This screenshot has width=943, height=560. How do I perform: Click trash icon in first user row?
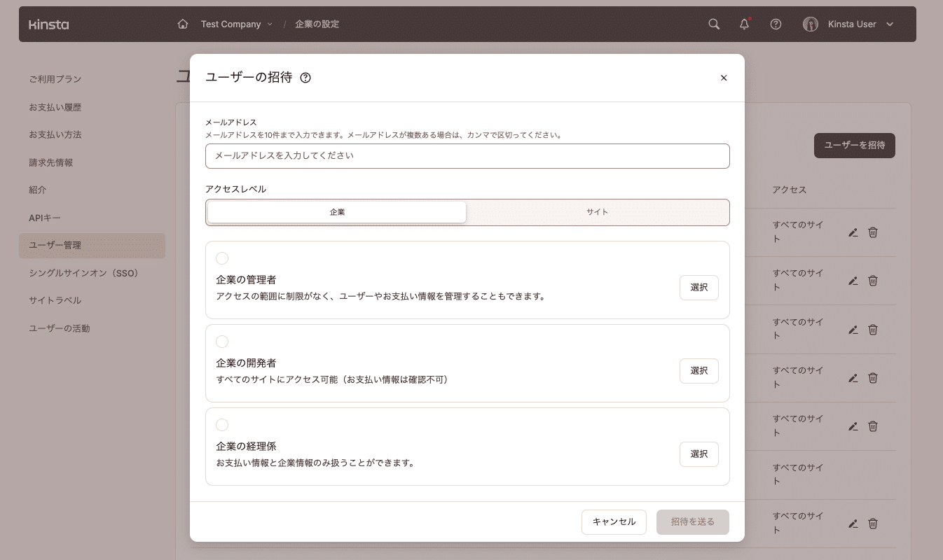pos(873,232)
